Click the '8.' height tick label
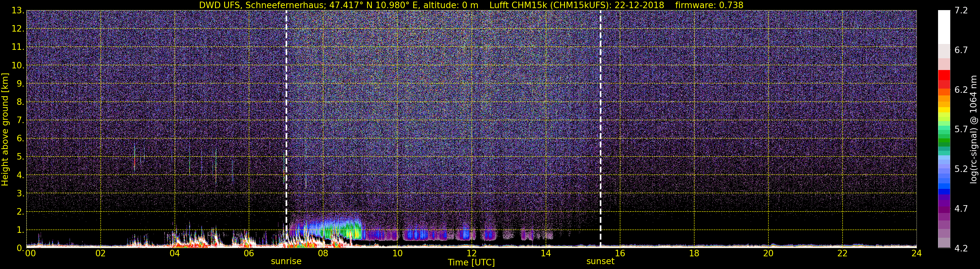980x269 pixels. 20,102
